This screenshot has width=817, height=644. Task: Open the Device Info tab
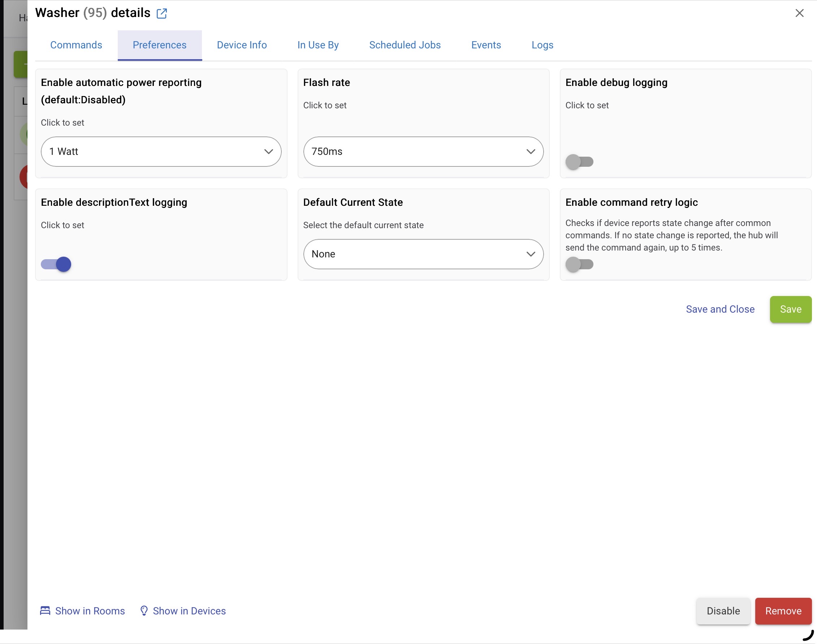coord(242,45)
